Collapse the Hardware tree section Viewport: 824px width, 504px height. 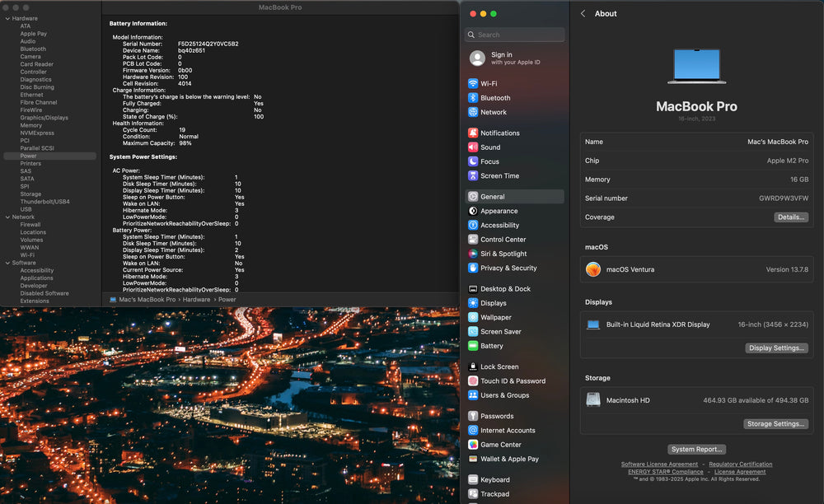click(x=7, y=18)
